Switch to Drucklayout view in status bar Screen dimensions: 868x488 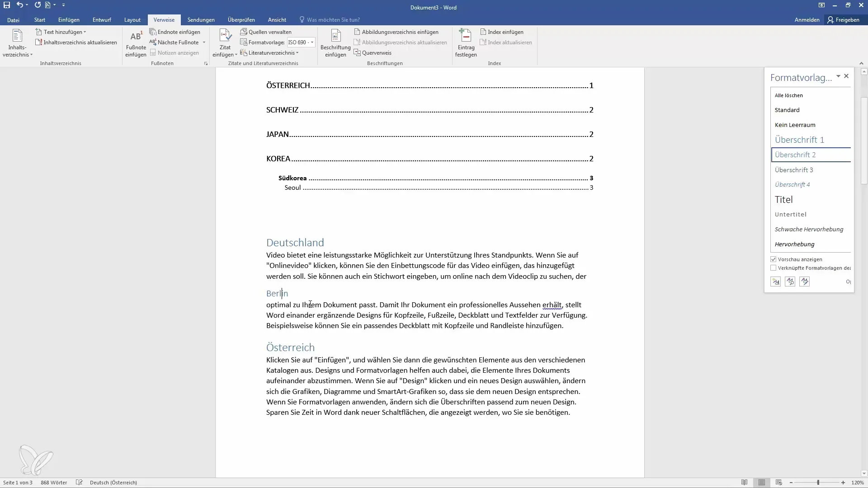pos(762,483)
